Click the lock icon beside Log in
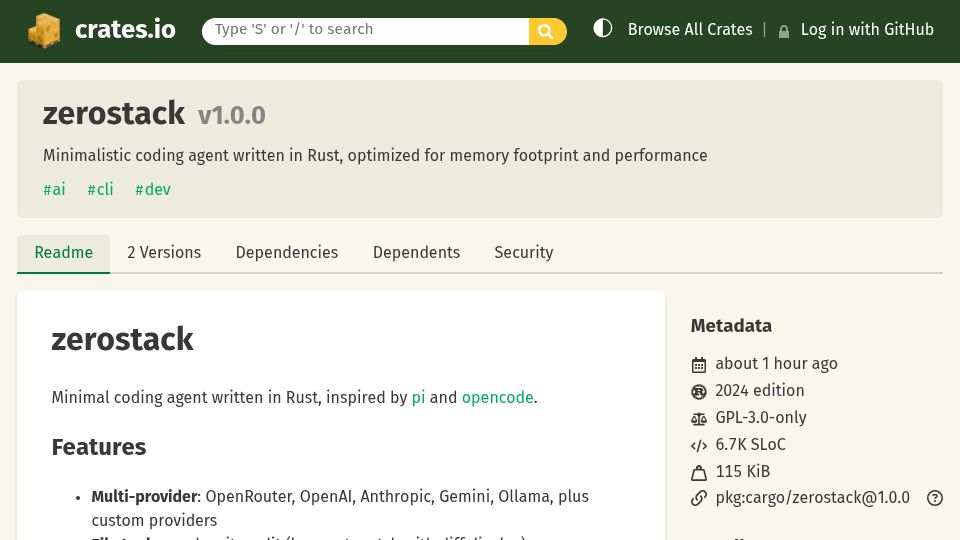The height and width of the screenshot is (540, 960). coord(784,31)
